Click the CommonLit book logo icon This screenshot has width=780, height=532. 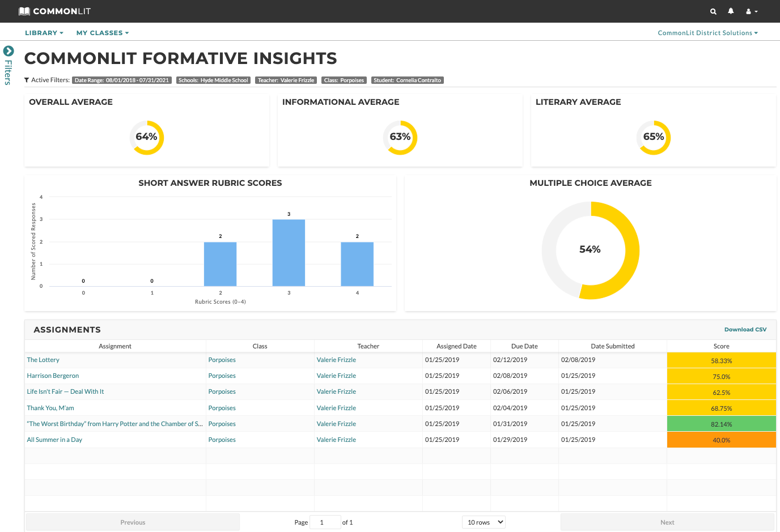[24, 11]
